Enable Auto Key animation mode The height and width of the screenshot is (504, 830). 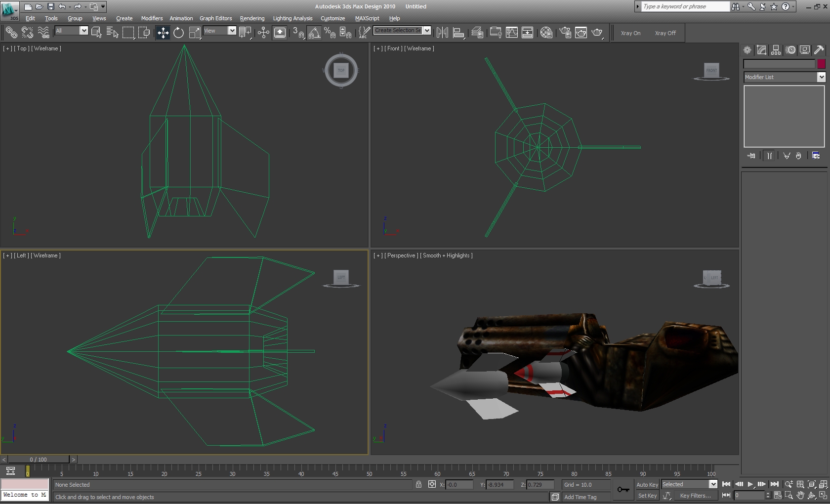[x=647, y=485]
